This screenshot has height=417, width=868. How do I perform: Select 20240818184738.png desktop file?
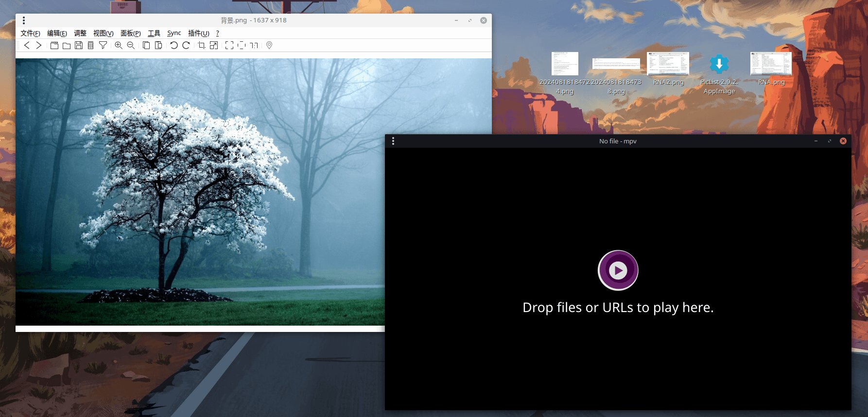coord(616,75)
